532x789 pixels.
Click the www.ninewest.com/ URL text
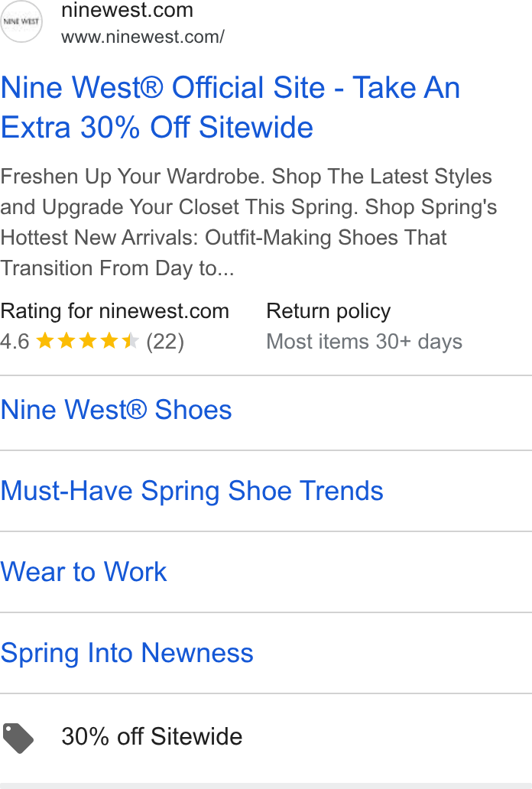pyautogui.click(x=143, y=37)
